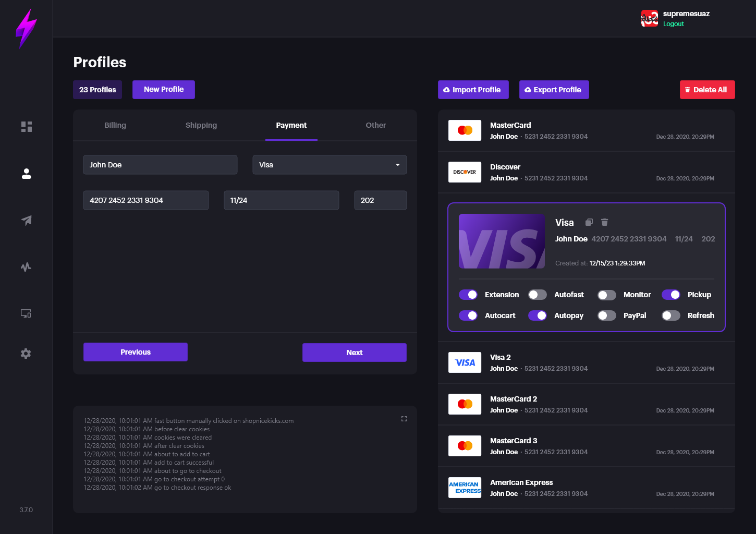
Task: Open the activity pulse icon in sidebar
Action: pos(26,267)
